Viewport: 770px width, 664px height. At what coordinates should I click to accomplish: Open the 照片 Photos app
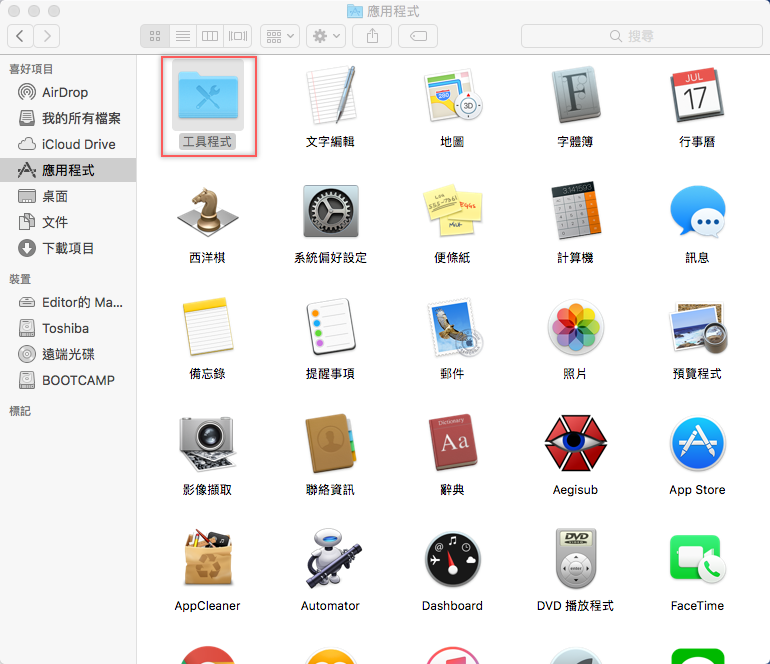click(x=575, y=327)
